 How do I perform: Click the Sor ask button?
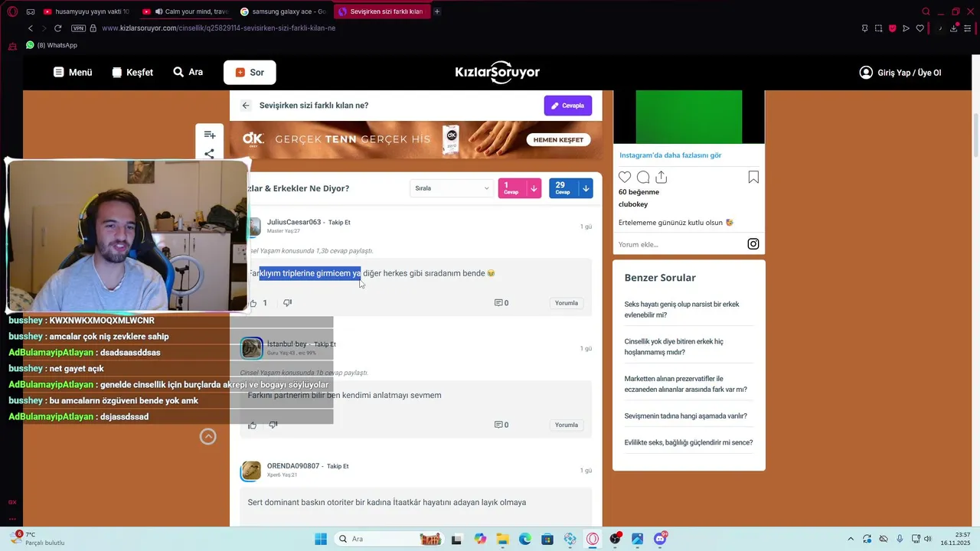pyautogui.click(x=250, y=73)
